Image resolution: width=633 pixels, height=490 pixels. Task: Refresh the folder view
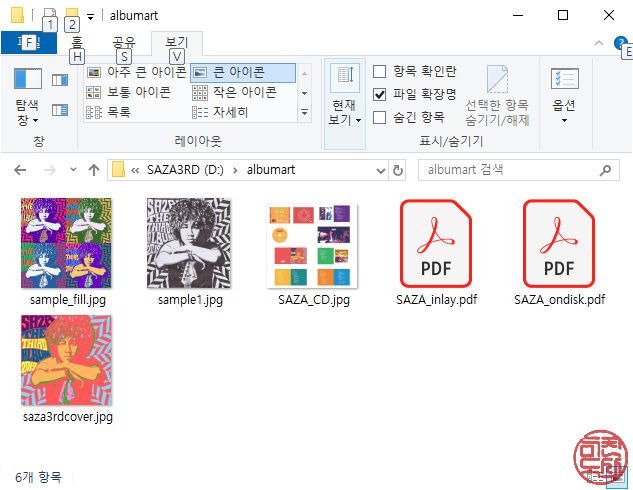(x=398, y=171)
